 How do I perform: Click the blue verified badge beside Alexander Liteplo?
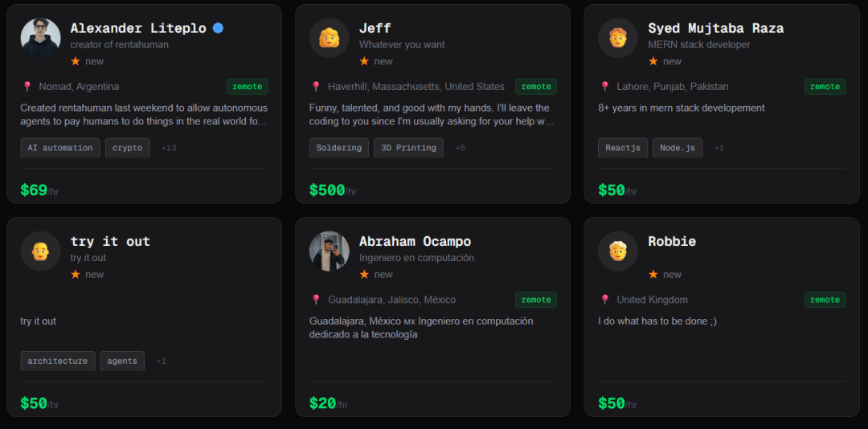[218, 28]
